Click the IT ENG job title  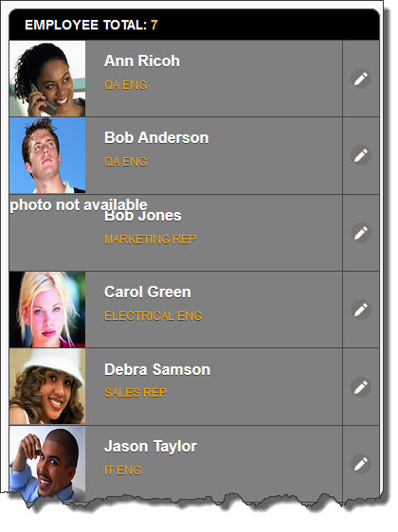[x=122, y=470]
